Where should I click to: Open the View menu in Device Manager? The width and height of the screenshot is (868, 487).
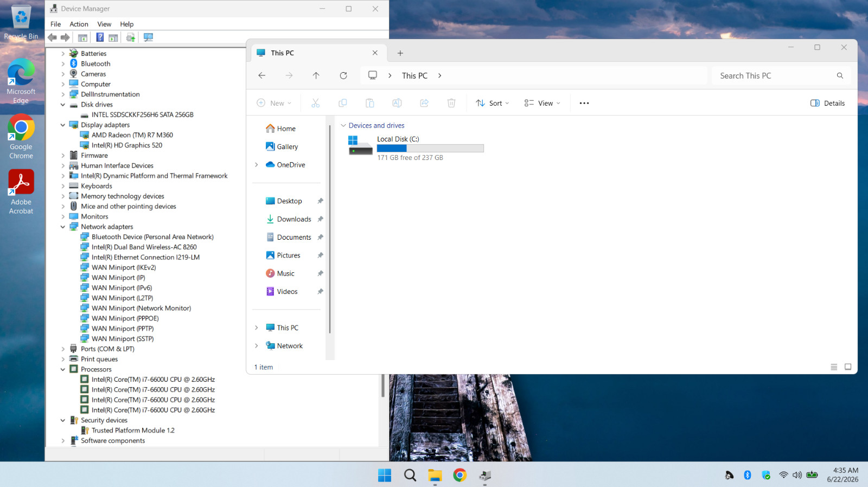click(104, 24)
